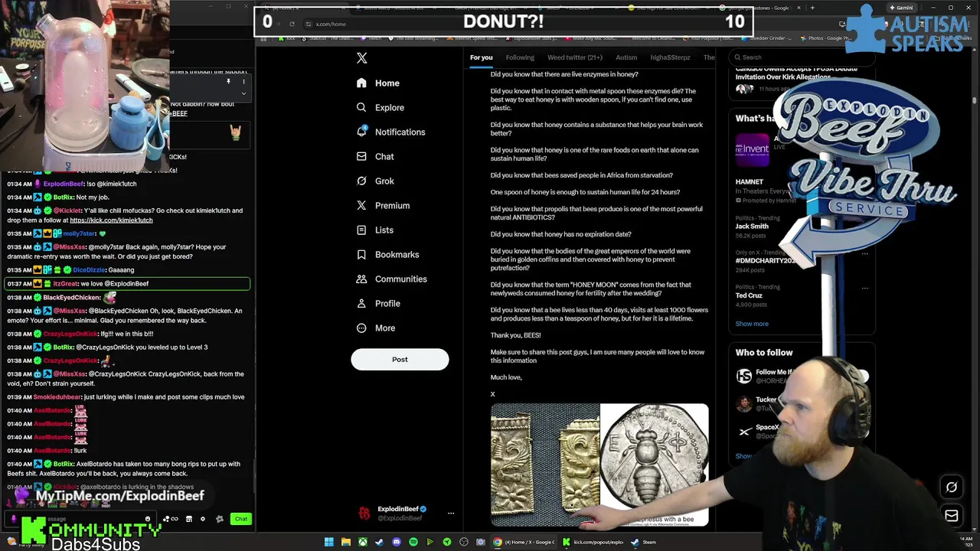Click the Bookmarks icon in sidebar
This screenshot has height=551, width=980.
361,254
